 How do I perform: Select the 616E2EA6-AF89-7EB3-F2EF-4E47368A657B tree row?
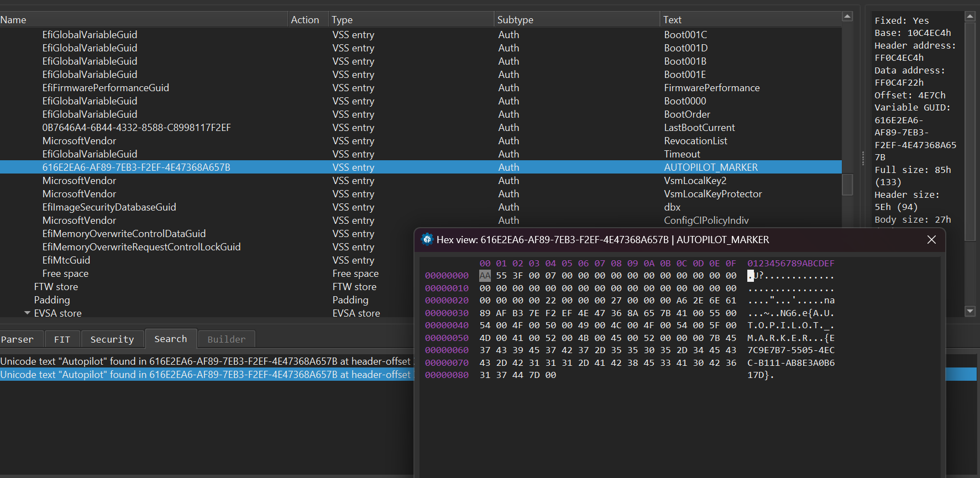[x=421, y=167]
